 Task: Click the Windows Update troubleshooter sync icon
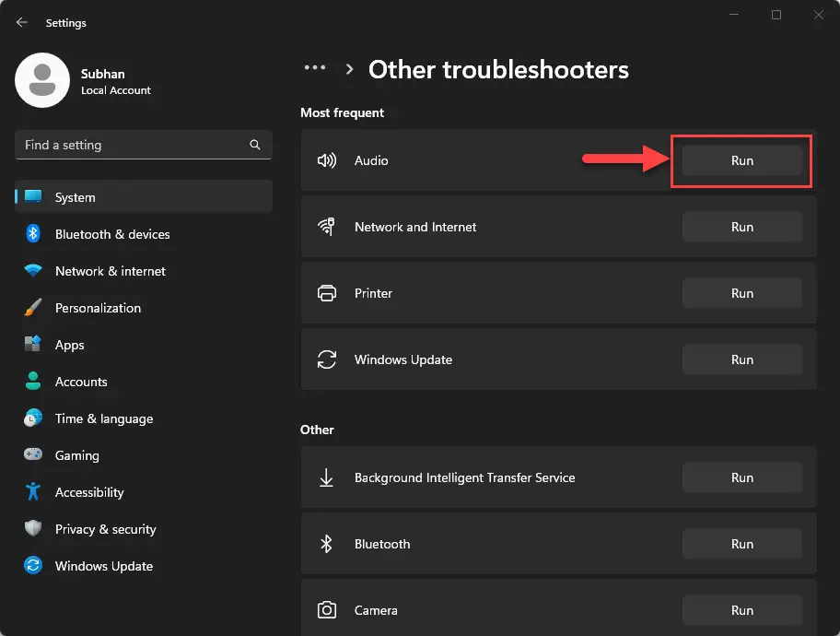pyautogui.click(x=327, y=359)
